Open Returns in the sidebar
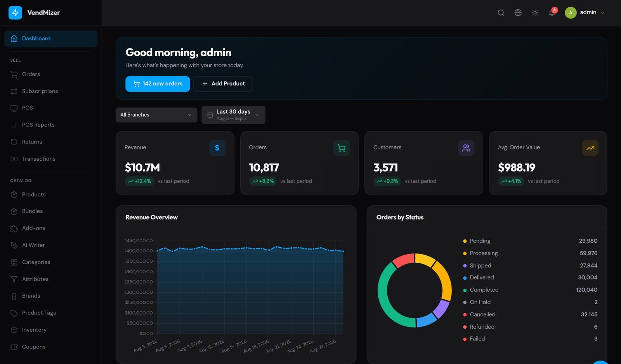This screenshot has height=364, width=621. pyautogui.click(x=51, y=142)
